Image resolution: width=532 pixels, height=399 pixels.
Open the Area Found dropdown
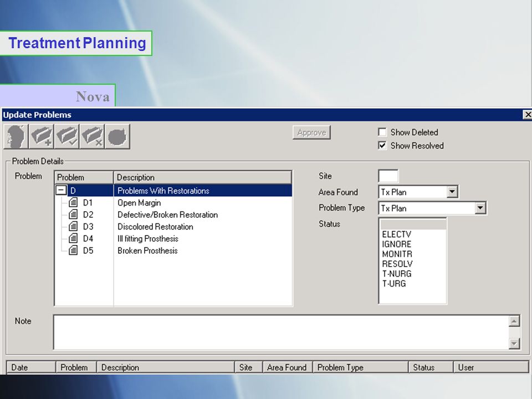452,192
